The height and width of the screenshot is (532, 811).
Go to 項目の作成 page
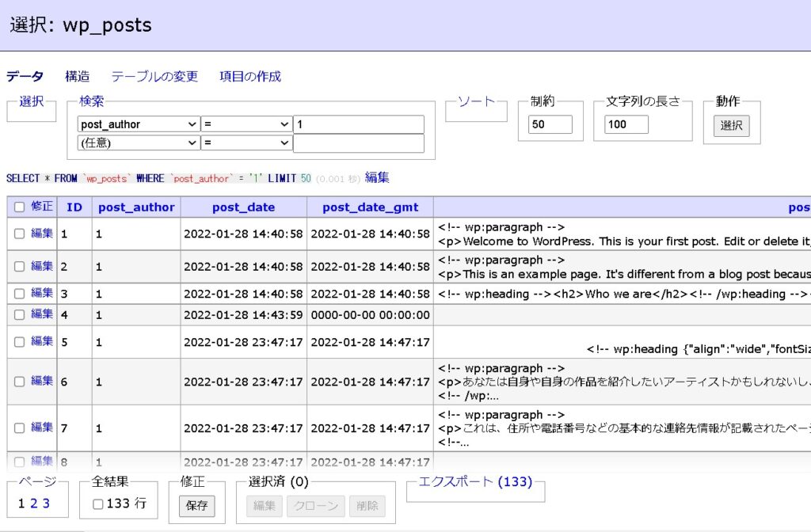(x=250, y=77)
